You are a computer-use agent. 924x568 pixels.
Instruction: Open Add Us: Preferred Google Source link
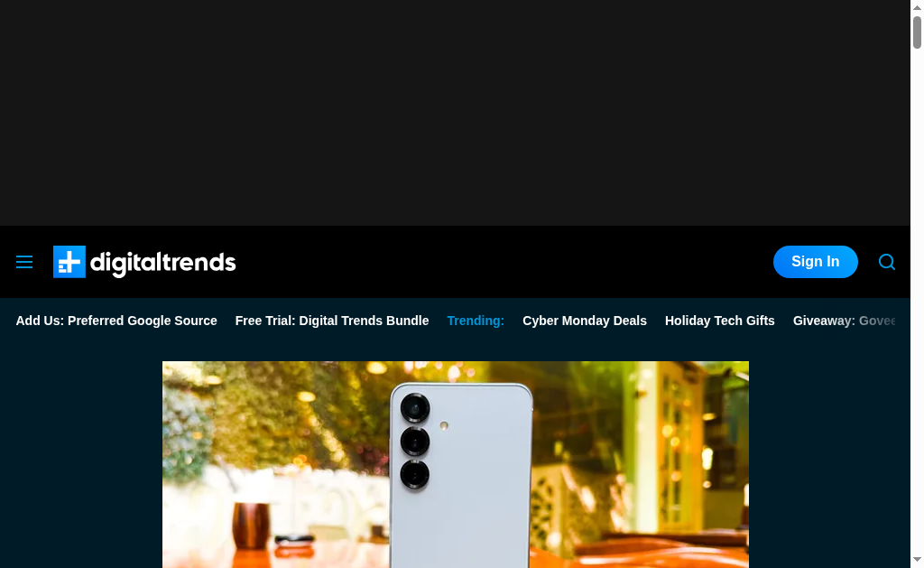pyautogui.click(x=116, y=321)
